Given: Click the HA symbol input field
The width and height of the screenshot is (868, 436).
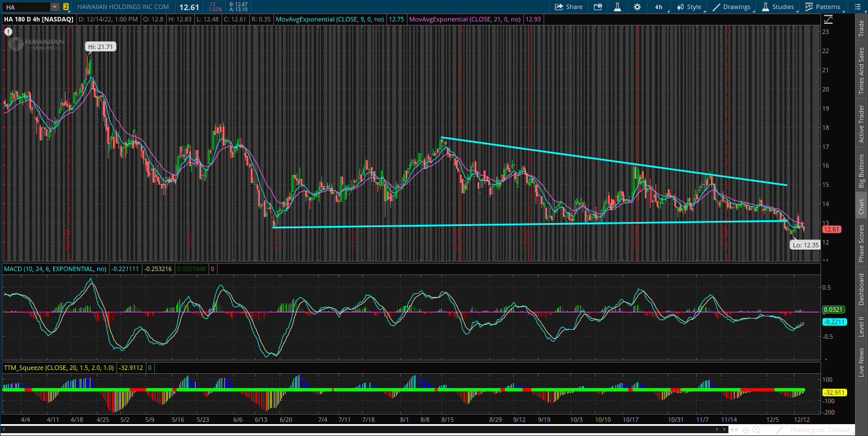Looking at the screenshot, I should pyautogui.click(x=26, y=7).
